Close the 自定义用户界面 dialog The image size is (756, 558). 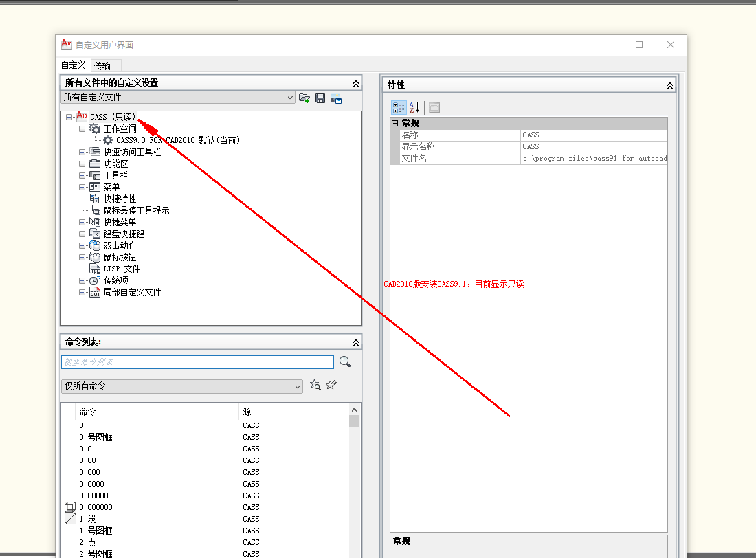tap(671, 45)
